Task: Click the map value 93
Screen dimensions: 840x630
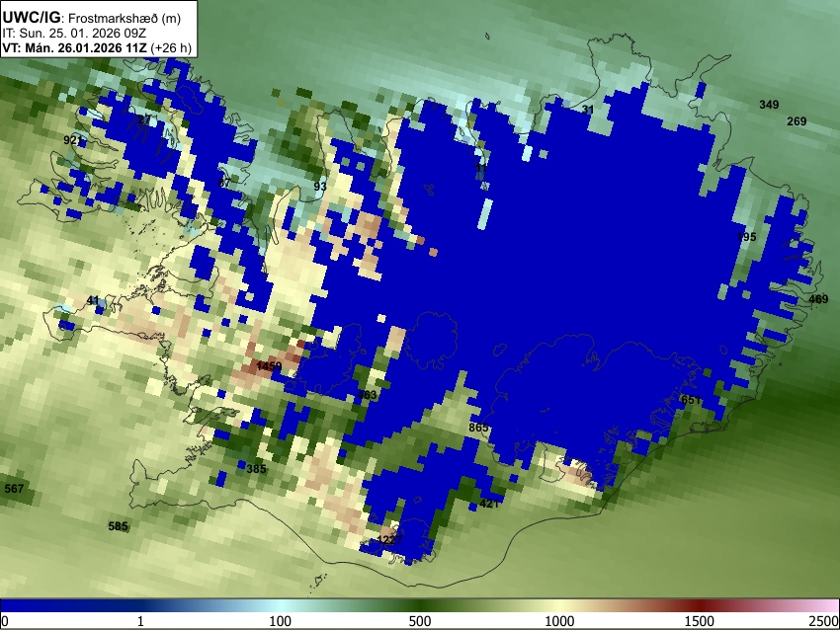Action: (320, 187)
